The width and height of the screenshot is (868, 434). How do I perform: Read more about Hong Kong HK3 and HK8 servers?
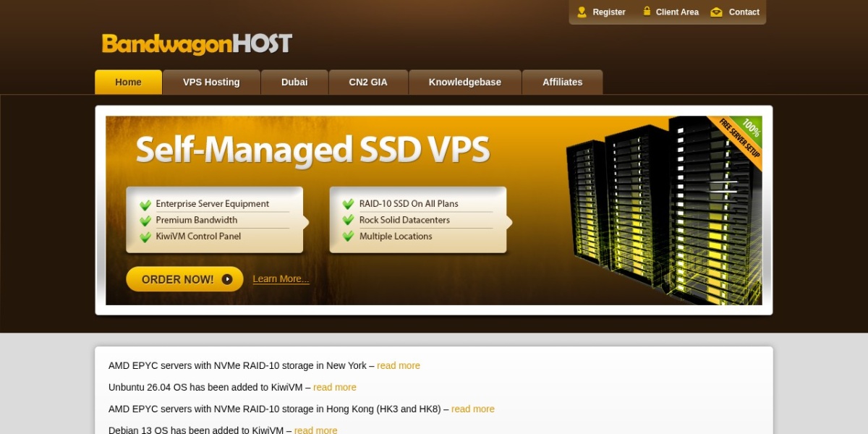[x=473, y=409]
